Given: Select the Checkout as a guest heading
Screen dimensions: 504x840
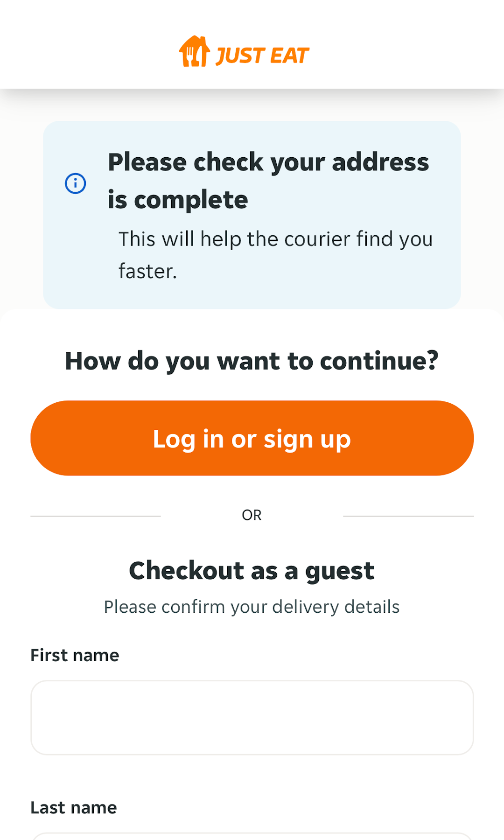Looking at the screenshot, I should 252,570.
